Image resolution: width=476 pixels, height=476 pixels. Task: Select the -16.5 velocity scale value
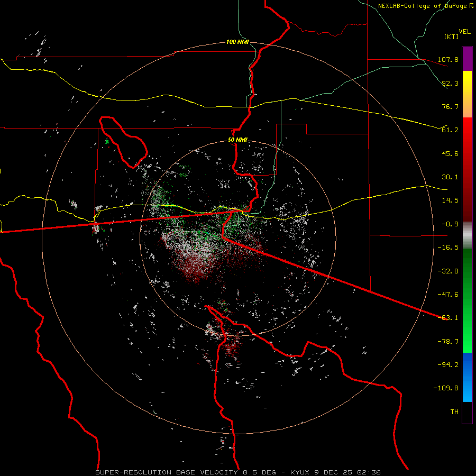click(448, 248)
